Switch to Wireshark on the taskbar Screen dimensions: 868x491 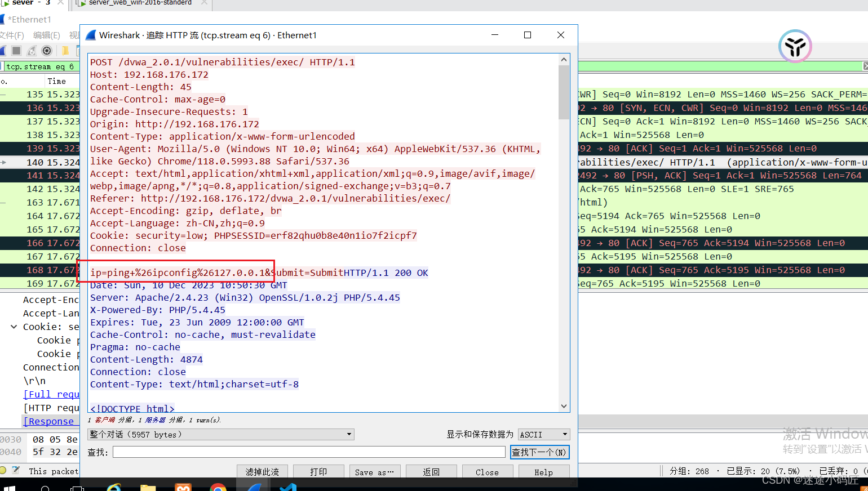click(253, 487)
